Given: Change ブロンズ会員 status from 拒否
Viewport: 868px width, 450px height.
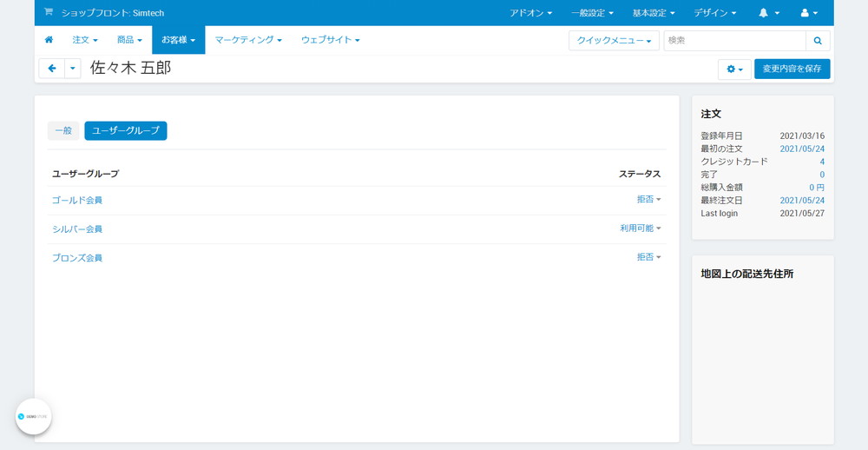Looking at the screenshot, I should (648, 257).
